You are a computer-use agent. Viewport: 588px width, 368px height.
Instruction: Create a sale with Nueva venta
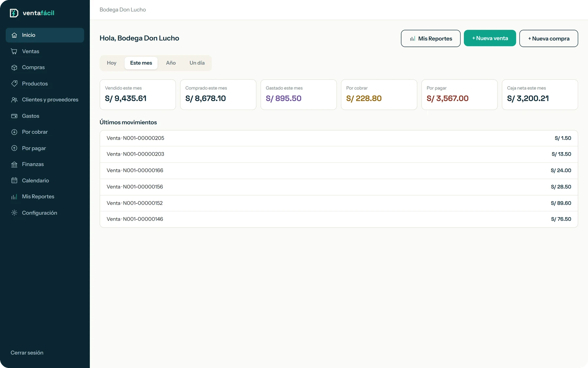pyautogui.click(x=490, y=38)
